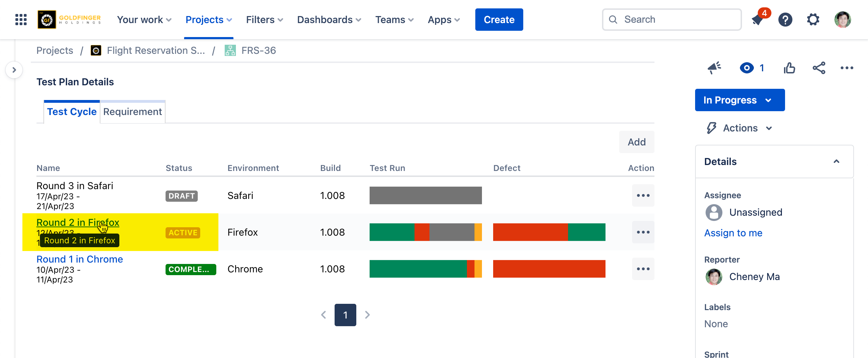Expand the left sidebar with the arrow toggle

pyautogui.click(x=14, y=70)
